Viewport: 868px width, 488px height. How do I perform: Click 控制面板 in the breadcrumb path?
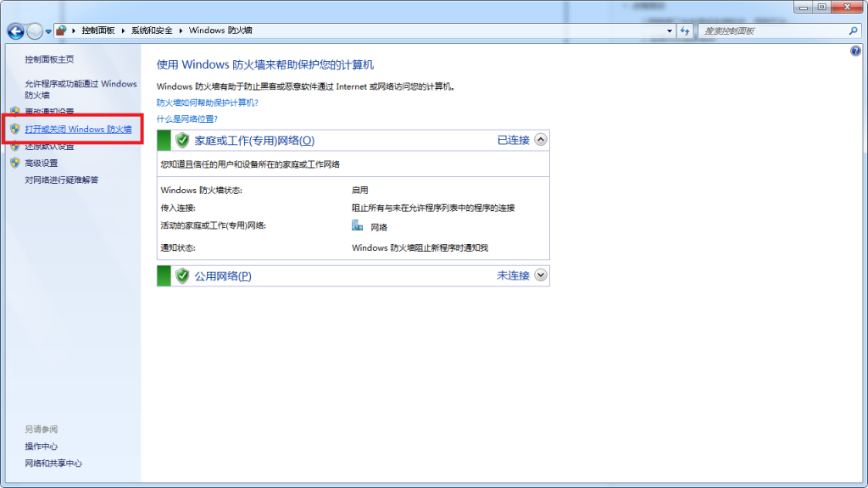click(x=99, y=30)
